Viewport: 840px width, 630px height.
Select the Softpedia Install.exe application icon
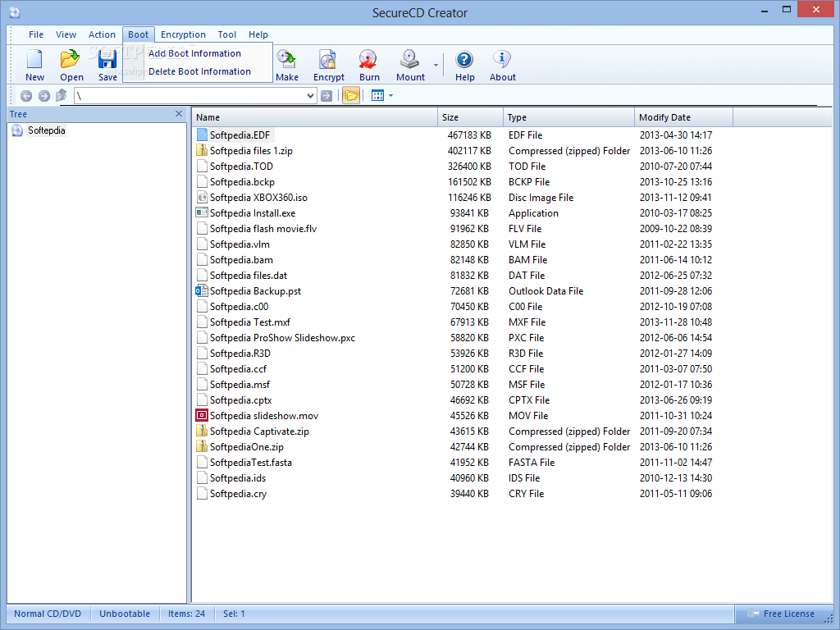202,212
